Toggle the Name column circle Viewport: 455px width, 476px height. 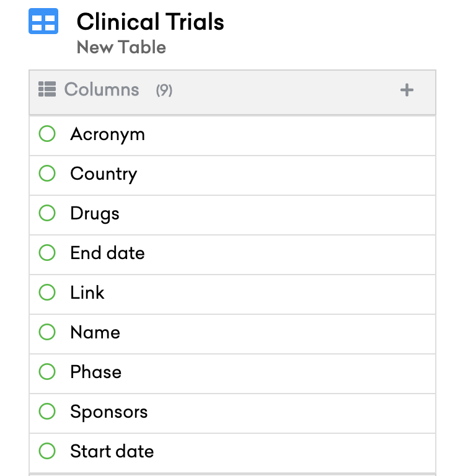47,332
